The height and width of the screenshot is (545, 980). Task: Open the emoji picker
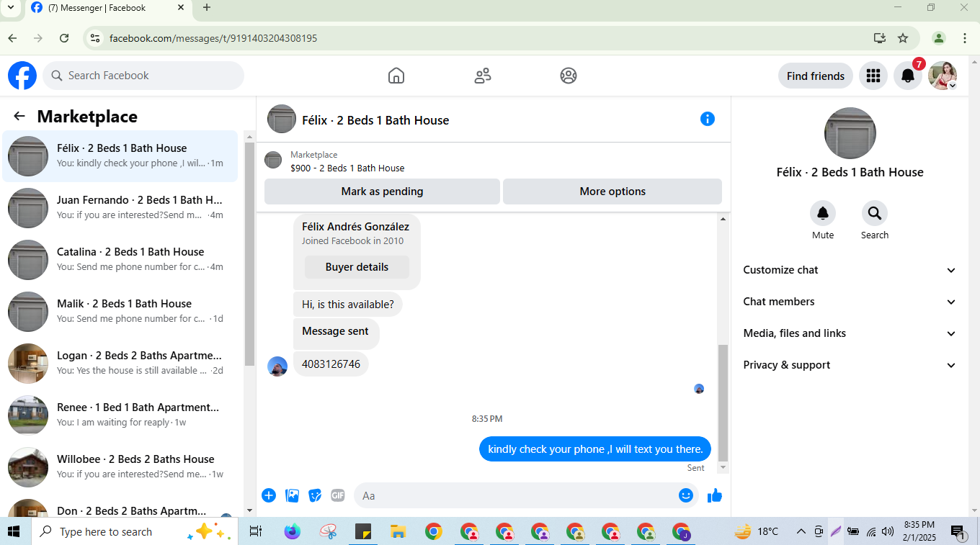(x=686, y=495)
